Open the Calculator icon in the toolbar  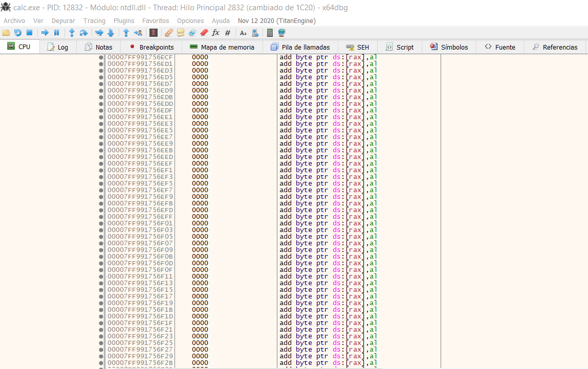pyautogui.click(x=270, y=32)
